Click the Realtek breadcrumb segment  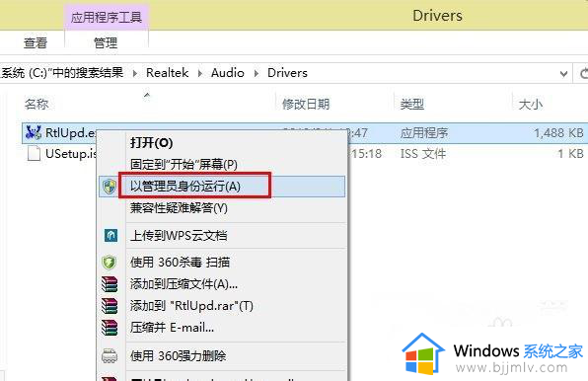pyautogui.click(x=168, y=73)
